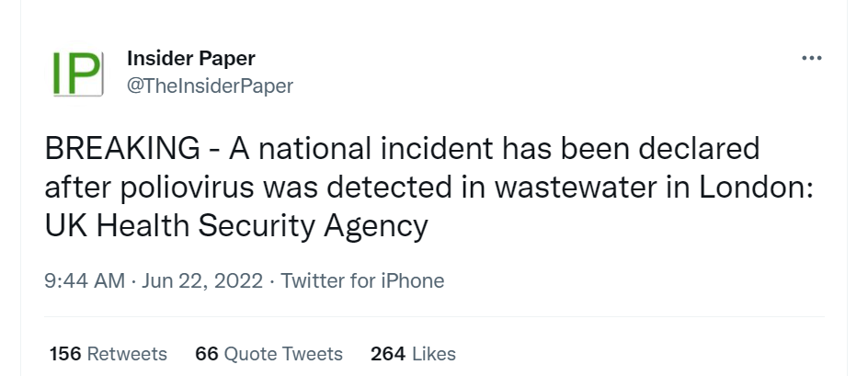Screen dimensions: 868x376
Task: Click the word BREAKING in the tweet
Action: pos(122,148)
